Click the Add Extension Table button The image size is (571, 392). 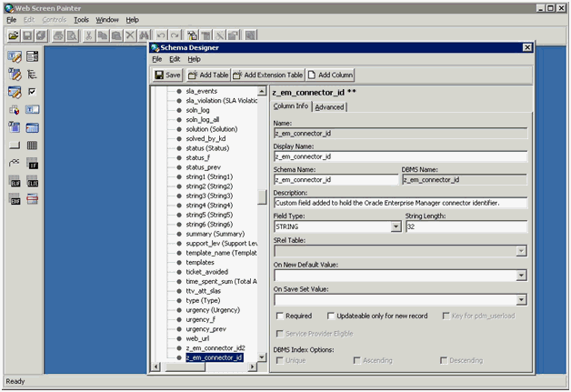268,75
